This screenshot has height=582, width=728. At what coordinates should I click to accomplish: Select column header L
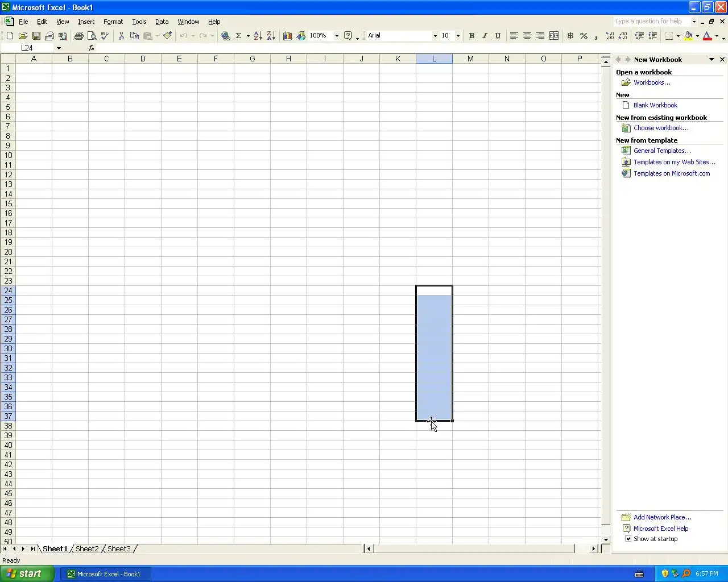(x=434, y=59)
